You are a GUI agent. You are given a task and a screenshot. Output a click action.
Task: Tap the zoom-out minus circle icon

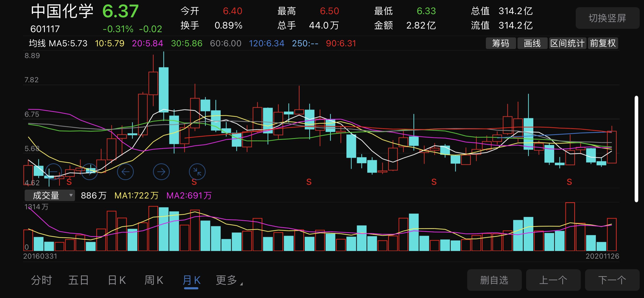coord(53,172)
